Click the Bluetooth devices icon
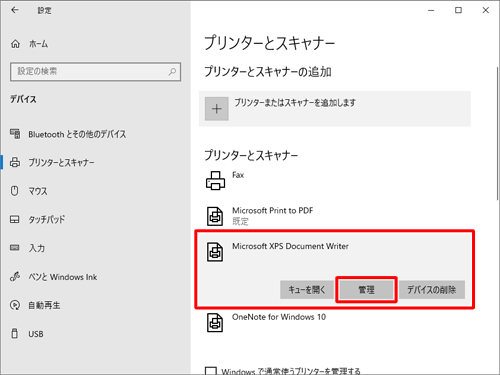 tap(15, 134)
